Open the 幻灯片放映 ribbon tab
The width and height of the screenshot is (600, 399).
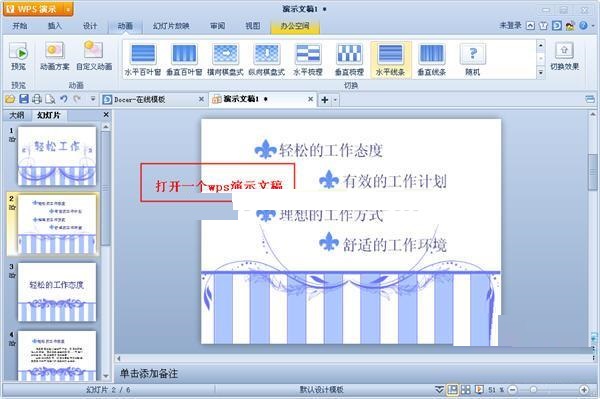pyautogui.click(x=171, y=26)
